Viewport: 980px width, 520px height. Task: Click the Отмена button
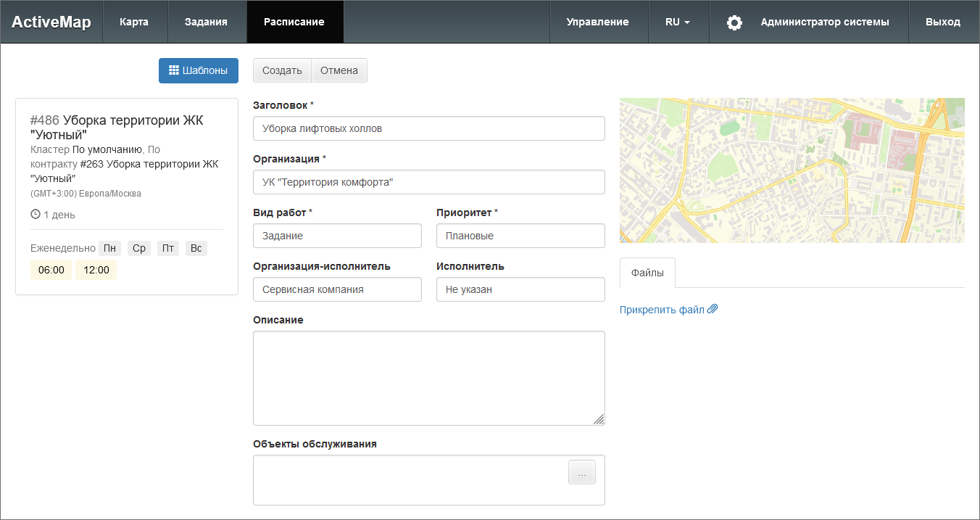click(339, 70)
